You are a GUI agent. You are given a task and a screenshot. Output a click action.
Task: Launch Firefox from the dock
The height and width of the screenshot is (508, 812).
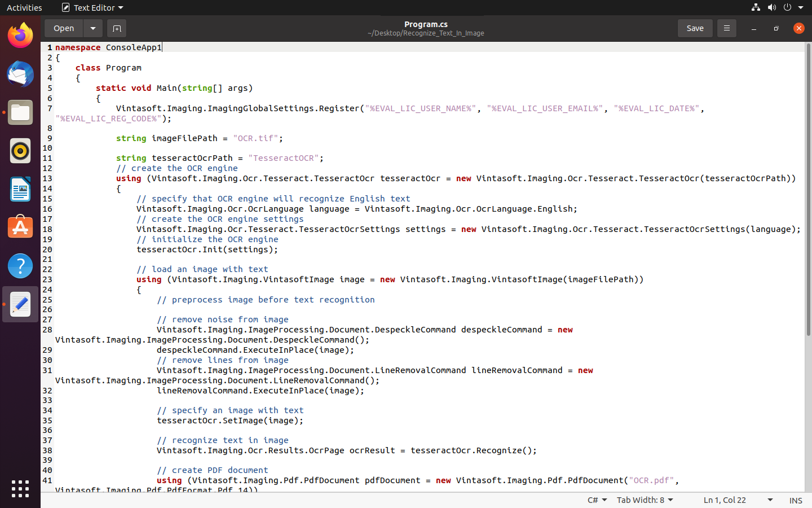click(x=20, y=36)
